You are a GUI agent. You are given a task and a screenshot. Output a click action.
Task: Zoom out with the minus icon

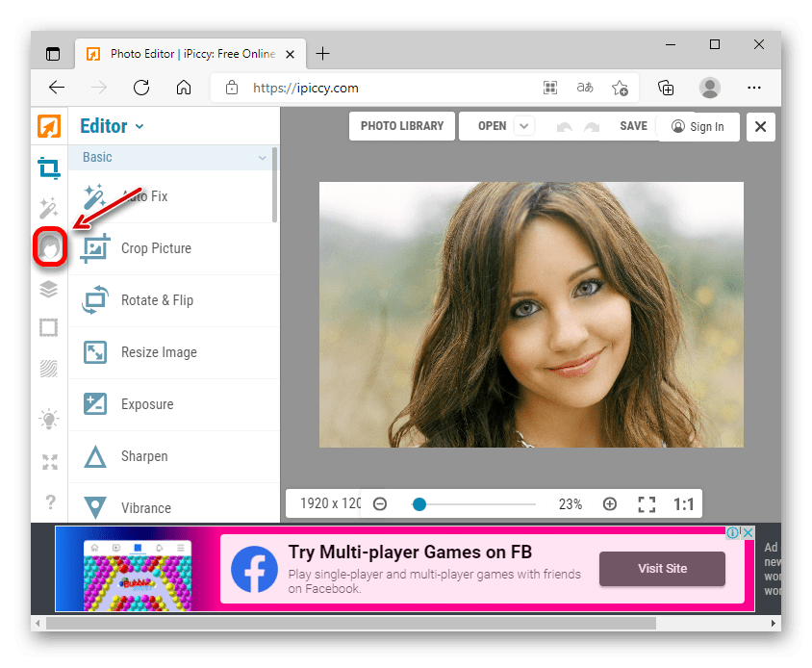click(x=380, y=503)
